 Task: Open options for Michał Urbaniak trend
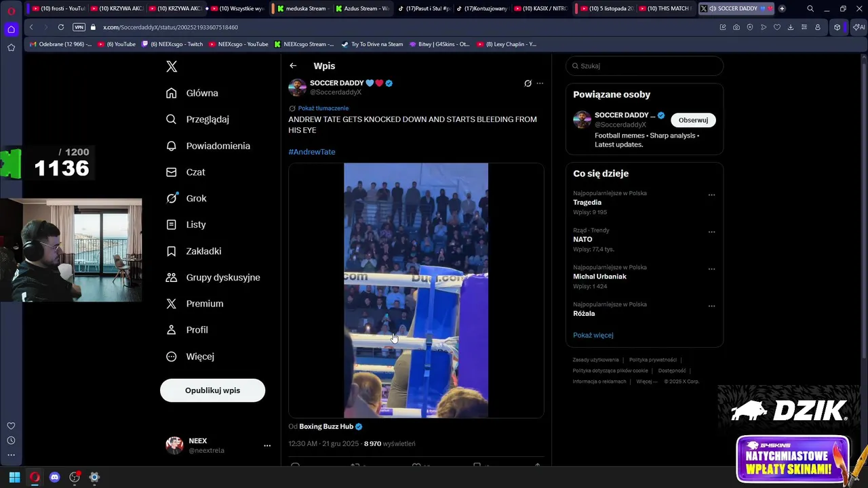[x=711, y=269]
